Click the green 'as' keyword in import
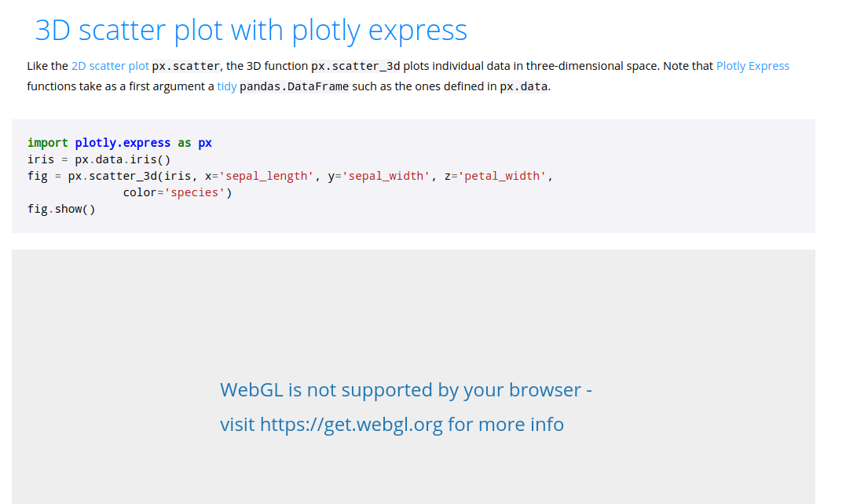846x504 pixels. coord(184,143)
